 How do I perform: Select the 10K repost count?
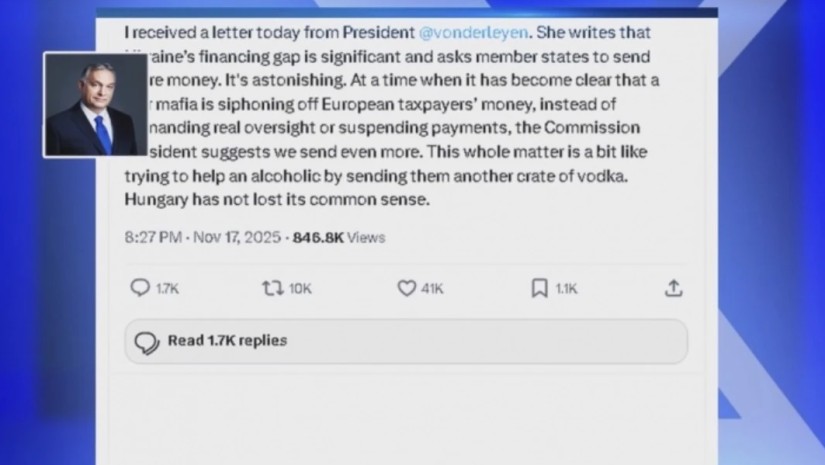coord(300,289)
